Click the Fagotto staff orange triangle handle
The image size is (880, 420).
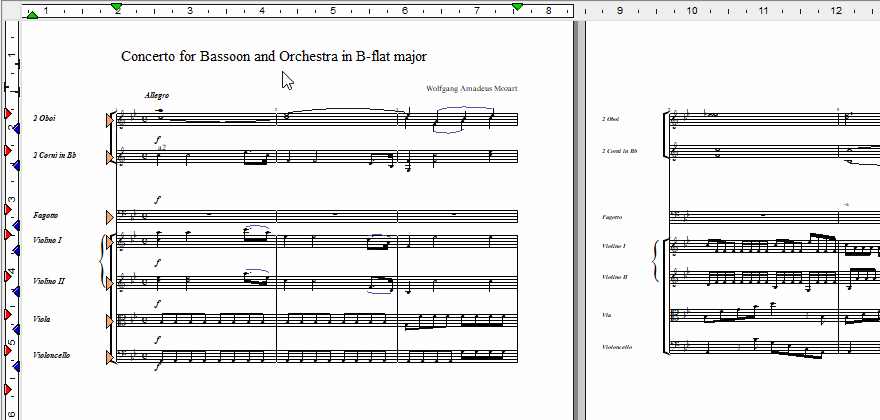point(110,216)
